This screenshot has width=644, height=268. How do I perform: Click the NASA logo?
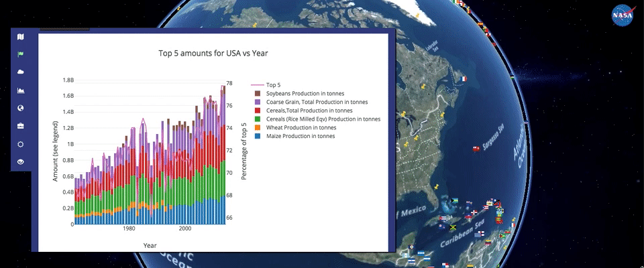point(623,15)
